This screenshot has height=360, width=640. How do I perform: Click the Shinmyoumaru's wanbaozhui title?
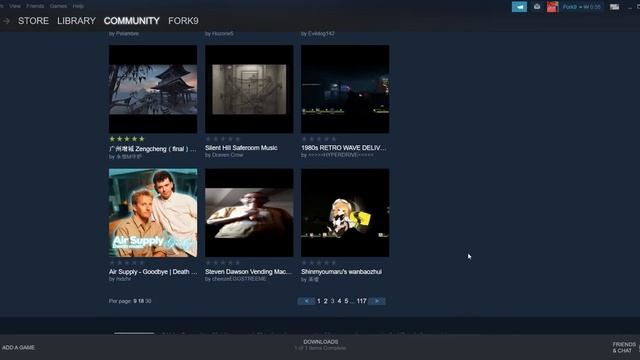click(342, 271)
